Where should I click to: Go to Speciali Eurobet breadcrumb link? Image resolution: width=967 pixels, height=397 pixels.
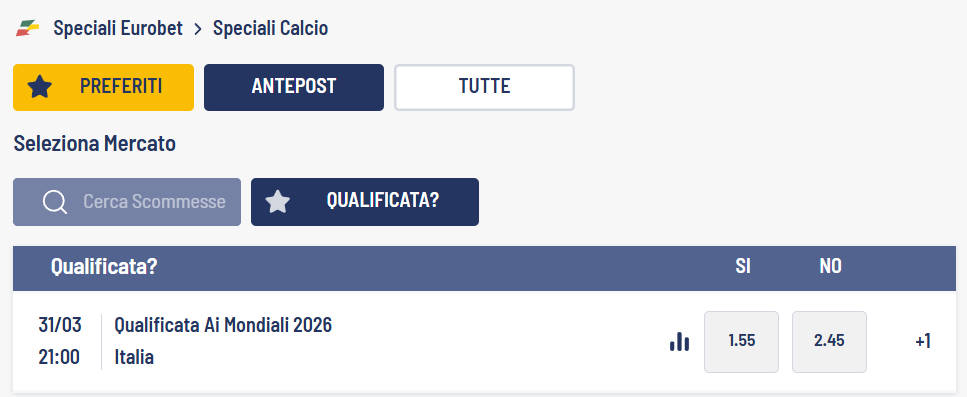[118, 28]
